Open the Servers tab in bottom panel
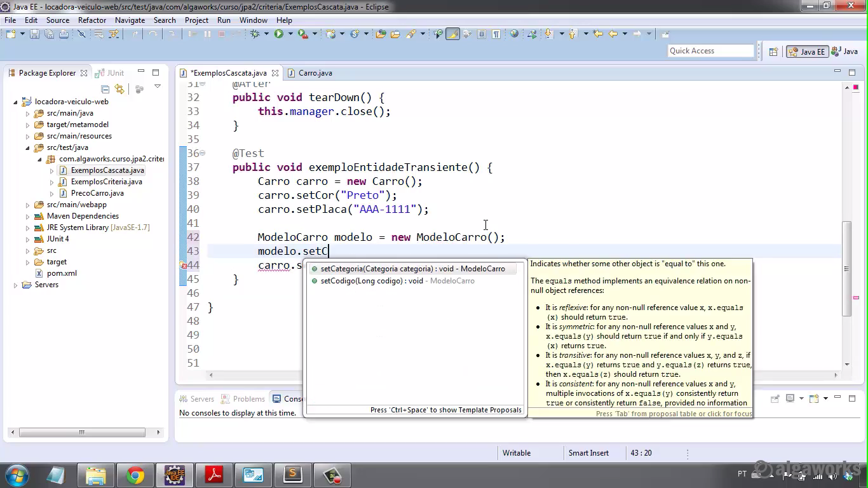Image resolution: width=868 pixels, height=488 pixels. click(196, 398)
